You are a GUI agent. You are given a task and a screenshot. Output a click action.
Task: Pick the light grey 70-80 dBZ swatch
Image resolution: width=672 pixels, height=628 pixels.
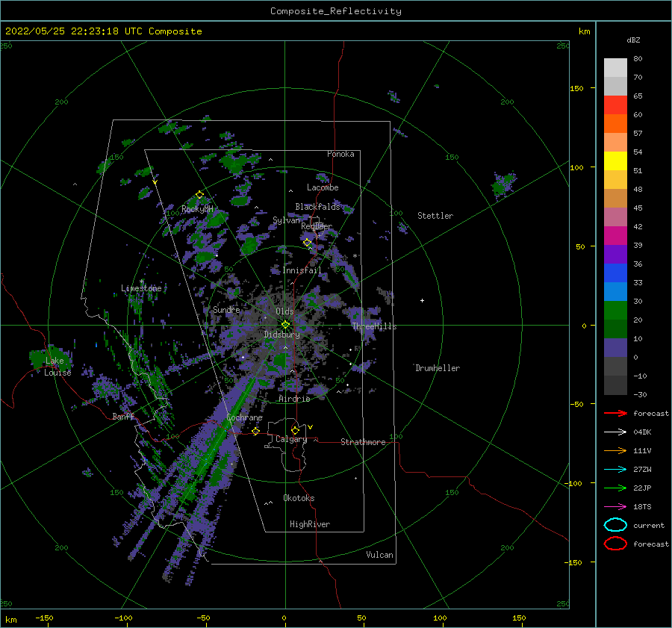(x=615, y=67)
